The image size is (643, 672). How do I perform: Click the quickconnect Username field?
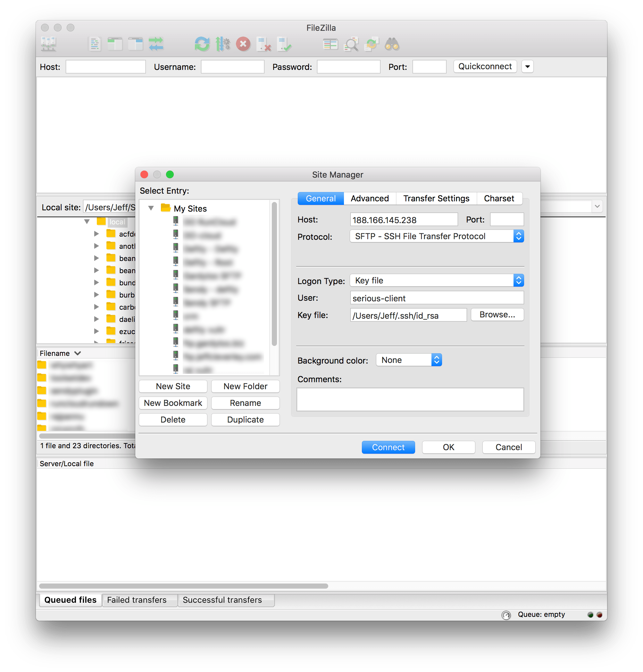(x=232, y=67)
